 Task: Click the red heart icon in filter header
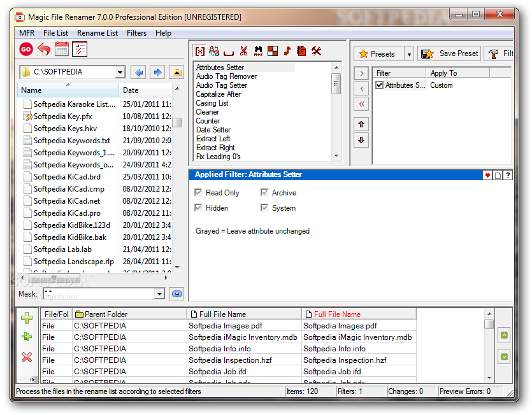[487, 175]
